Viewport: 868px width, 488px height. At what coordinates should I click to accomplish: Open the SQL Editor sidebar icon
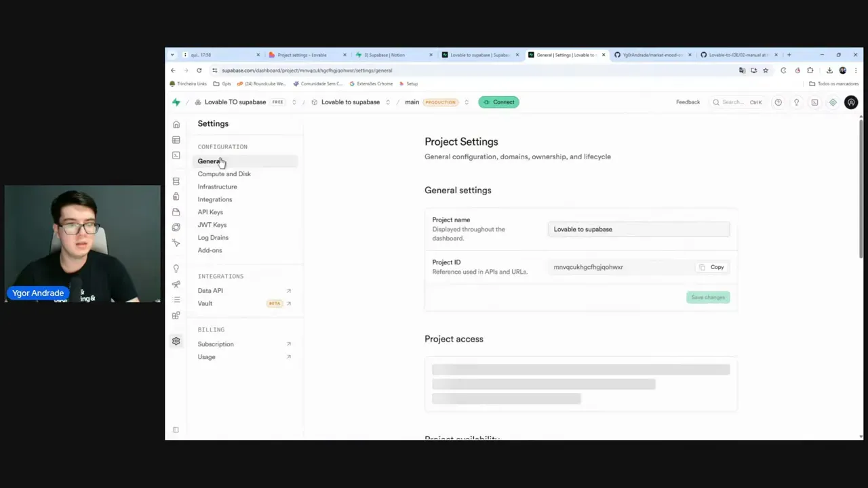pos(176,155)
